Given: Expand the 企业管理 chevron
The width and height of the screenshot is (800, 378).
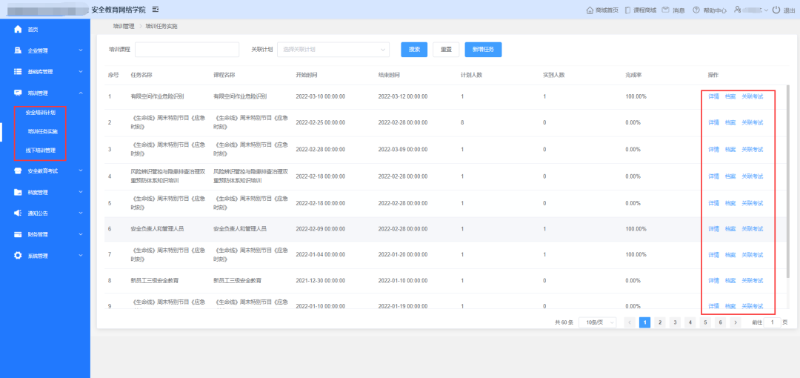Looking at the screenshot, I should click(81, 51).
